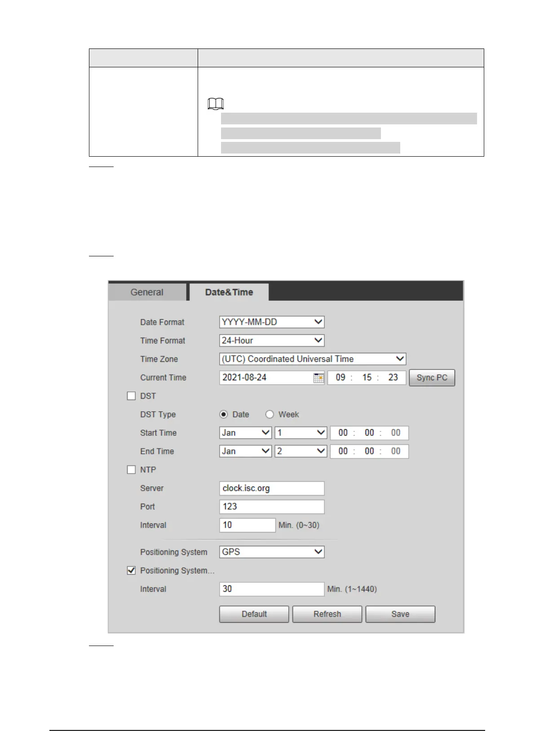Click the Sync PC button
The height and width of the screenshot is (756, 535).
pyautogui.click(x=432, y=378)
